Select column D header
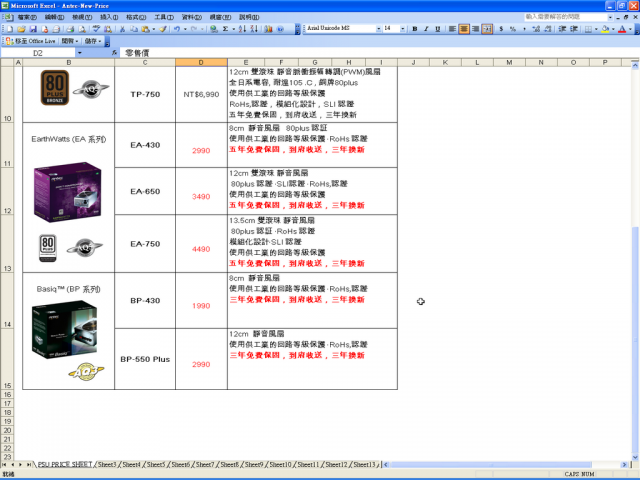 (201, 62)
